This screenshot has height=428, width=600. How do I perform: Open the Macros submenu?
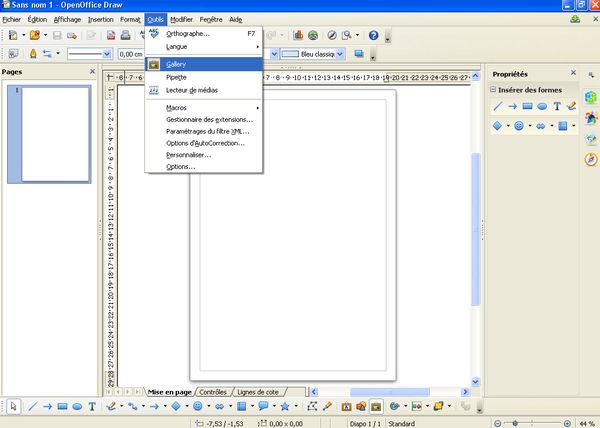pyautogui.click(x=204, y=108)
